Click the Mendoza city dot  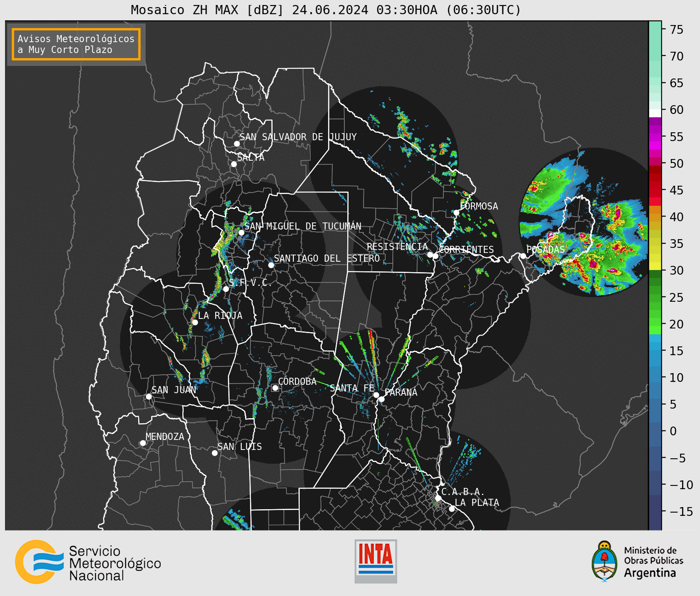pos(143,443)
